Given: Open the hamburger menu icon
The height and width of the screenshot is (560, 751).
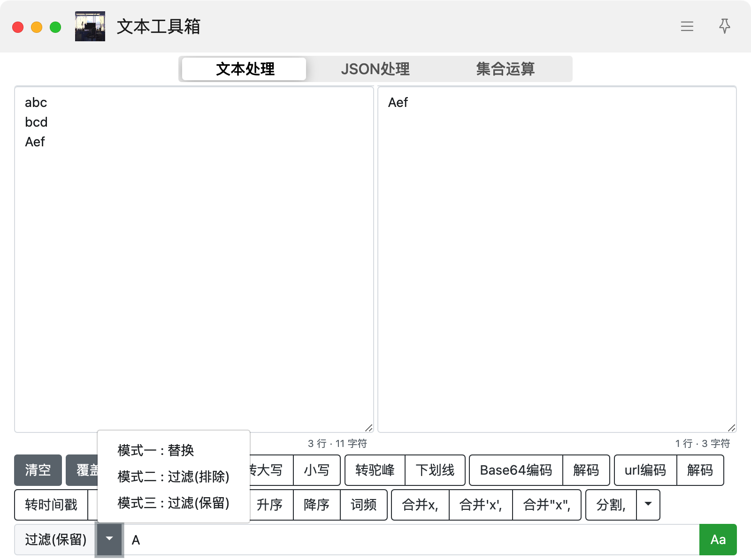Looking at the screenshot, I should (687, 26).
